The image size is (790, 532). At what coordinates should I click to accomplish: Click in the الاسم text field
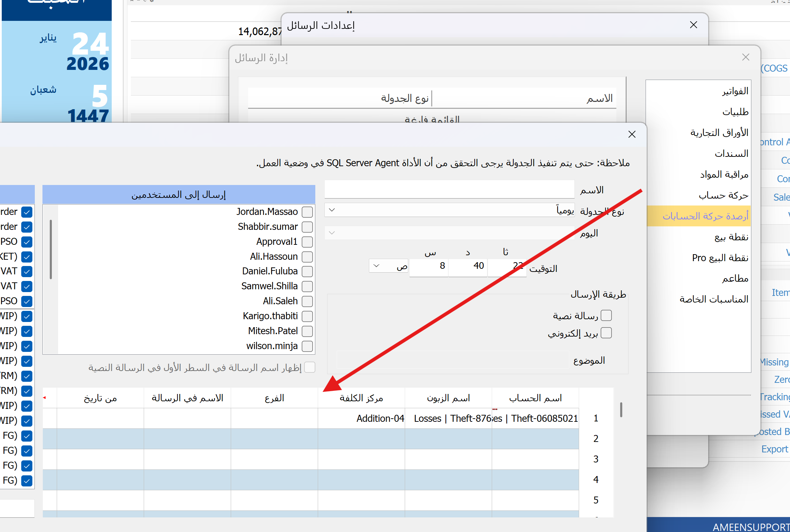[449, 190]
